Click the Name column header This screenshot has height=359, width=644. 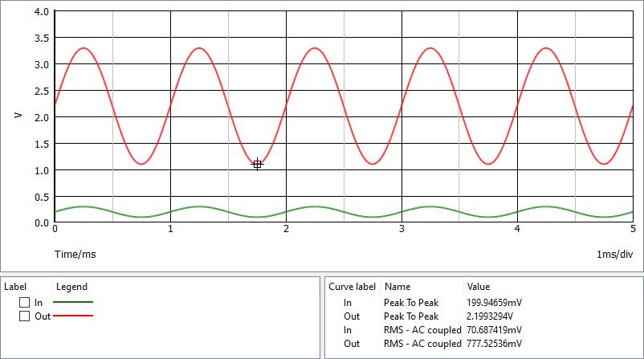coord(397,287)
